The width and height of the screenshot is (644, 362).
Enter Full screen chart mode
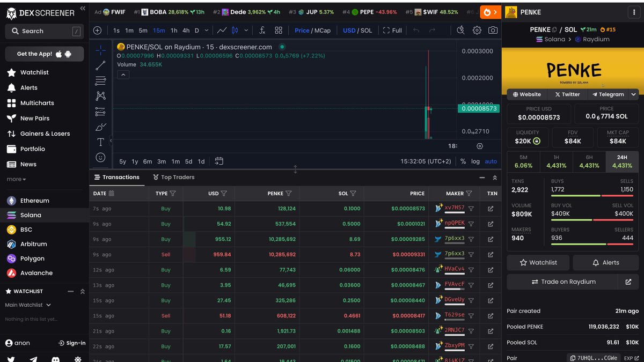392,31
